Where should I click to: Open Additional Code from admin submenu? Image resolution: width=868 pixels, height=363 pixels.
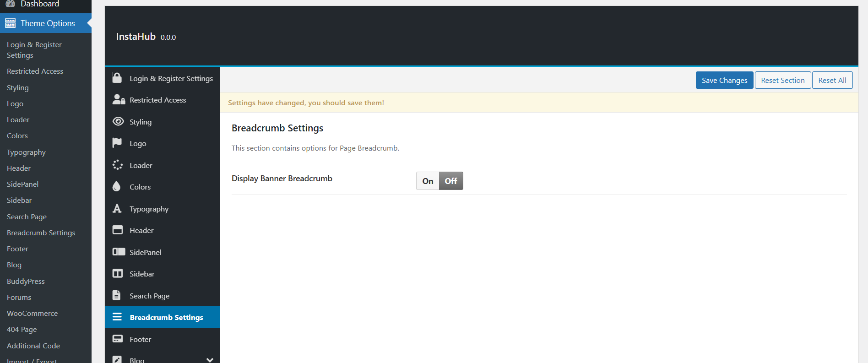click(x=33, y=346)
